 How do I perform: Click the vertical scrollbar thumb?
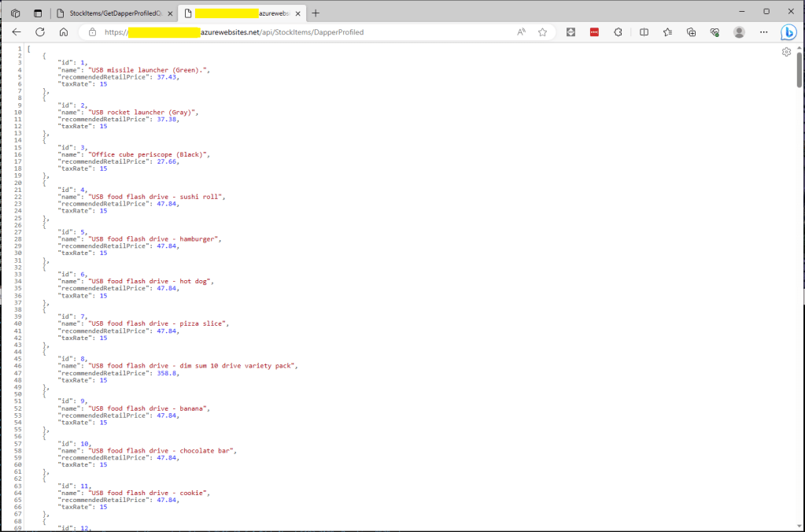pos(799,69)
